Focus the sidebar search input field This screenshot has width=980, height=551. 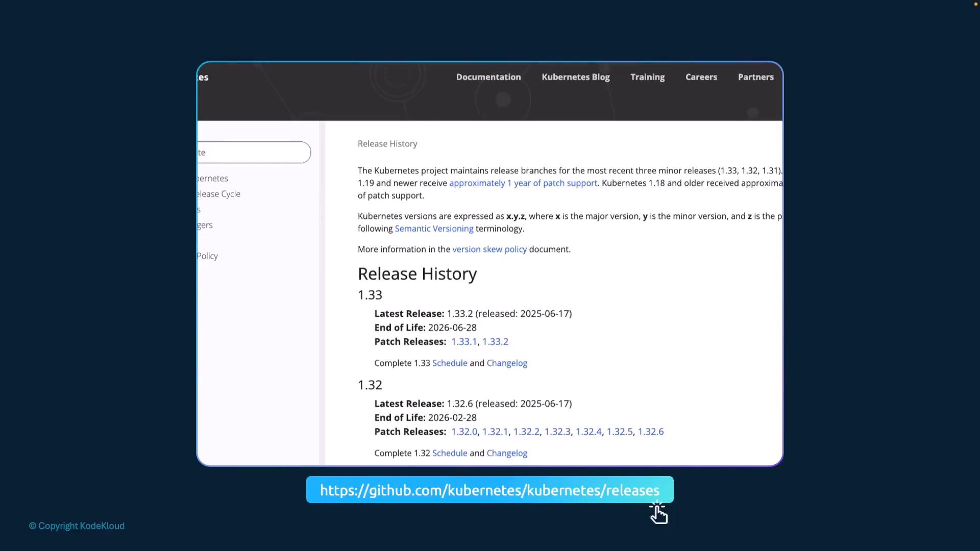pyautogui.click(x=254, y=153)
